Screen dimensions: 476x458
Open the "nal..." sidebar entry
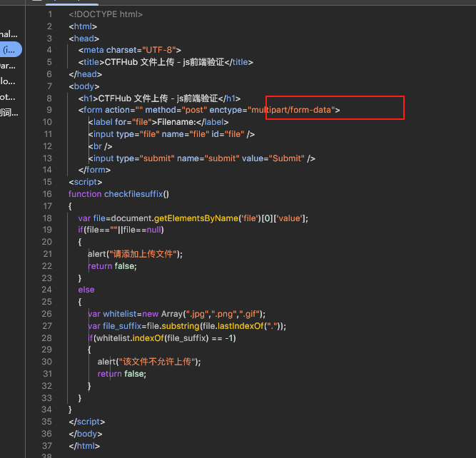click(9, 34)
